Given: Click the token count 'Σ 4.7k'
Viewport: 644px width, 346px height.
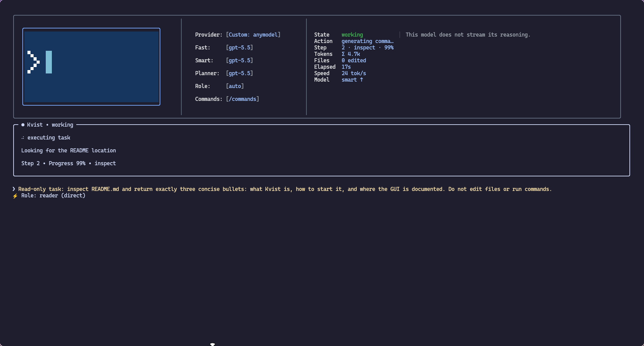Looking at the screenshot, I should pyautogui.click(x=350, y=54).
